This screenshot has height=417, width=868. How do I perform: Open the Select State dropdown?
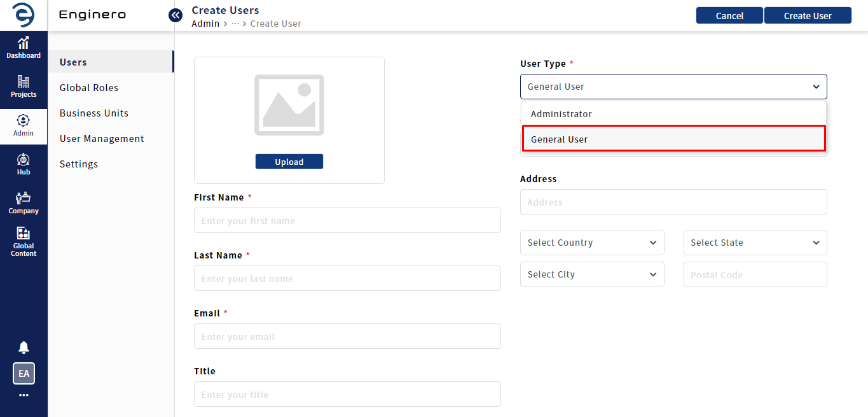pyautogui.click(x=755, y=243)
